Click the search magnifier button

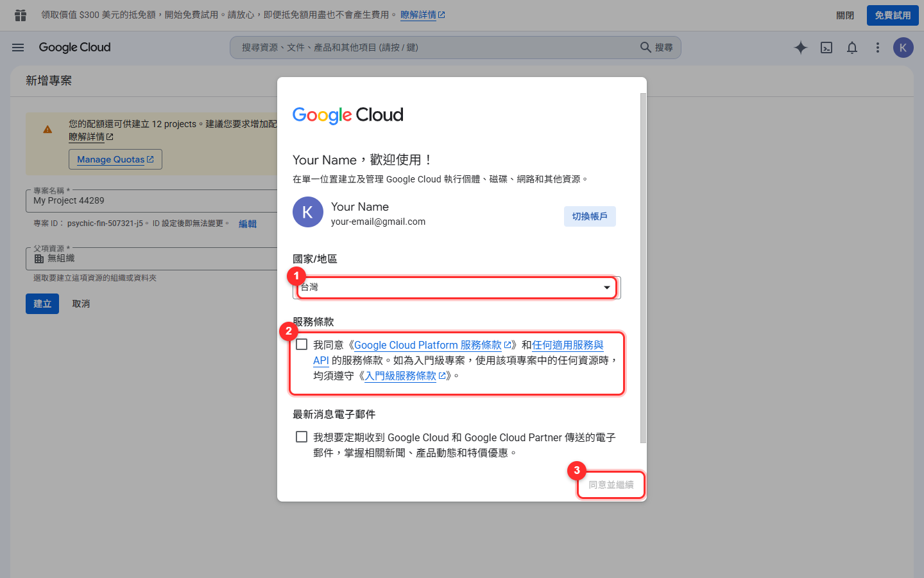656,48
